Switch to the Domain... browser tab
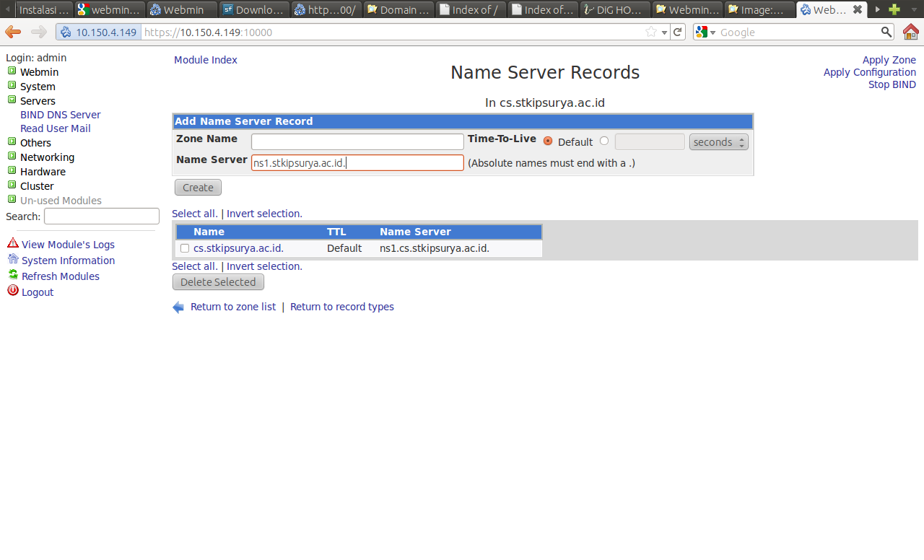The height and width of the screenshot is (560, 924). coord(399,9)
